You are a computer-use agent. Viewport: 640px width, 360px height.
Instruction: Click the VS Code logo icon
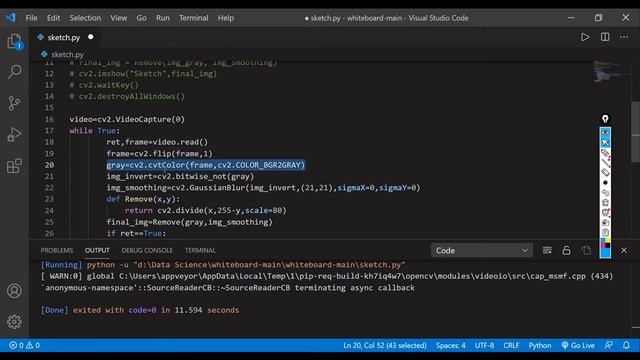click(x=11, y=18)
